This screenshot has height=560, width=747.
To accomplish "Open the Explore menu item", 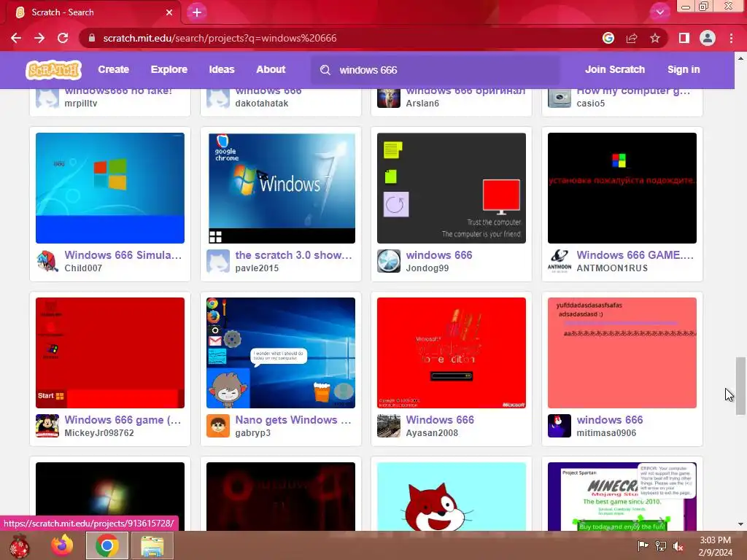I will pos(169,69).
